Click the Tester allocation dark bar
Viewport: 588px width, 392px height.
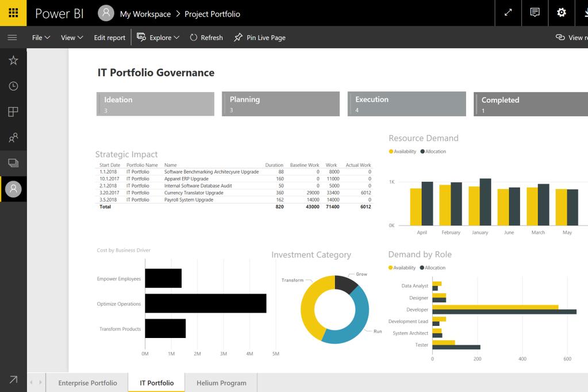tap(456, 347)
